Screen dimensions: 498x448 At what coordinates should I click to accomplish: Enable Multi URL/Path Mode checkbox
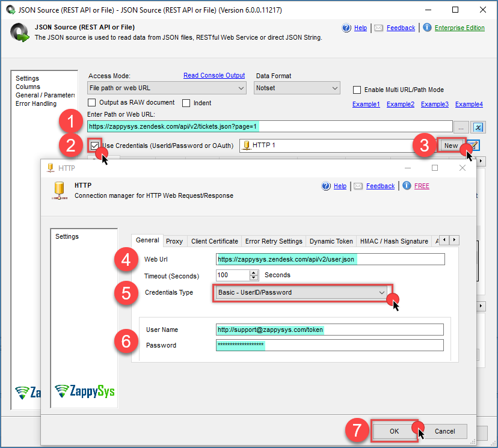pyautogui.click(x=357, y=90)
